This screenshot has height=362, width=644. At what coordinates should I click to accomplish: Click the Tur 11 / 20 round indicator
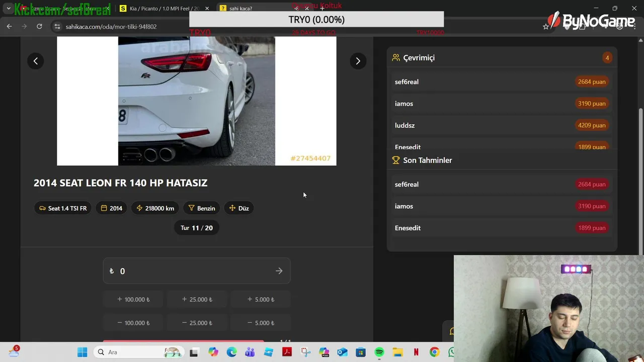pyautogui.click(x=197, y=228)
